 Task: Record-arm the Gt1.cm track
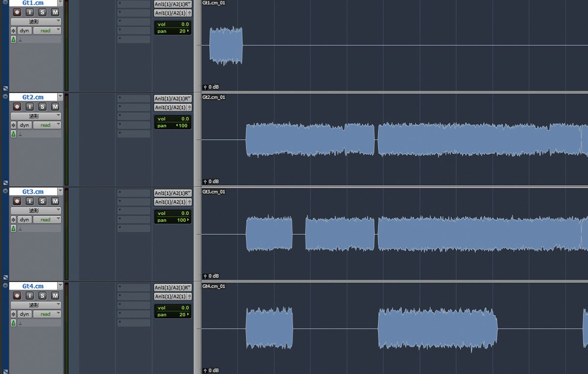coord(17,12)
